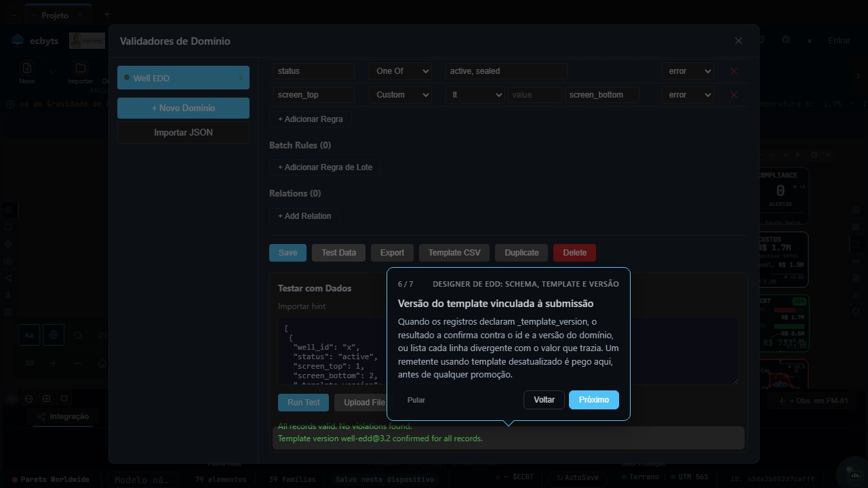Expand the chevron next to Novo
Screen dimensions: 868x488
tap(52, 71)
